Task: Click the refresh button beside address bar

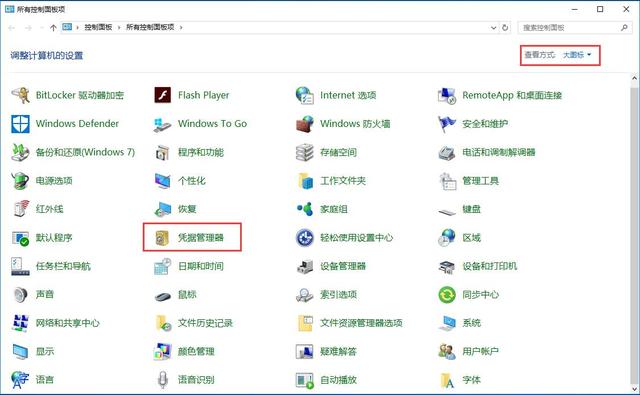Action: [505, 28]
